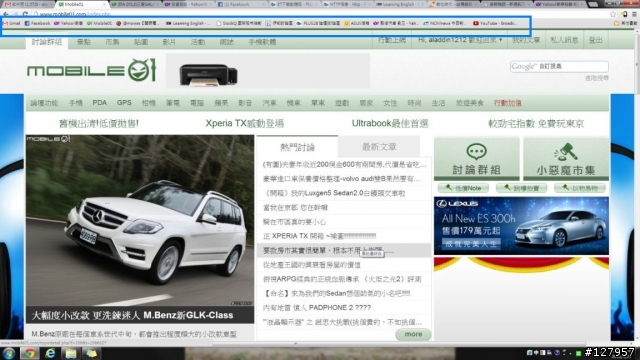Viewport: 640px width, 360px height.
Task: Open 私人訊息 private messages
Action: (564, 40)
